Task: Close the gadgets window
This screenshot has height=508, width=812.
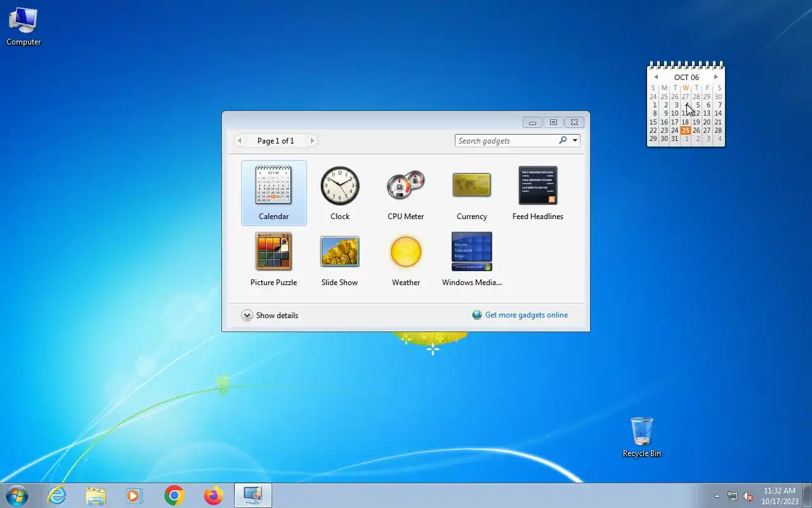Action: [574, 123]
